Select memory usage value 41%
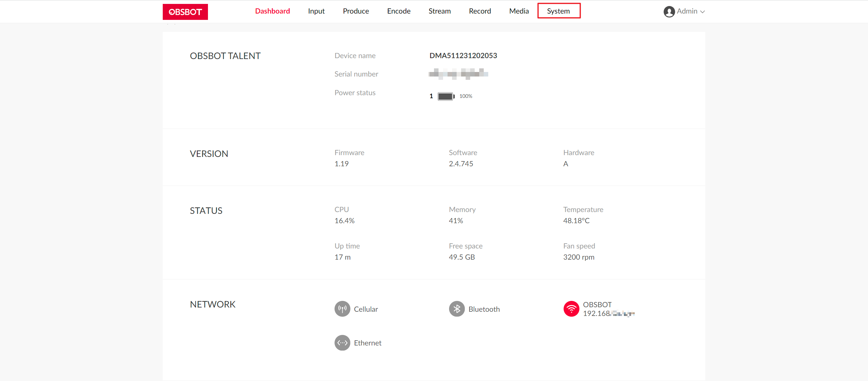Viewport: 868px width, 381px height. tap(456, 221)
